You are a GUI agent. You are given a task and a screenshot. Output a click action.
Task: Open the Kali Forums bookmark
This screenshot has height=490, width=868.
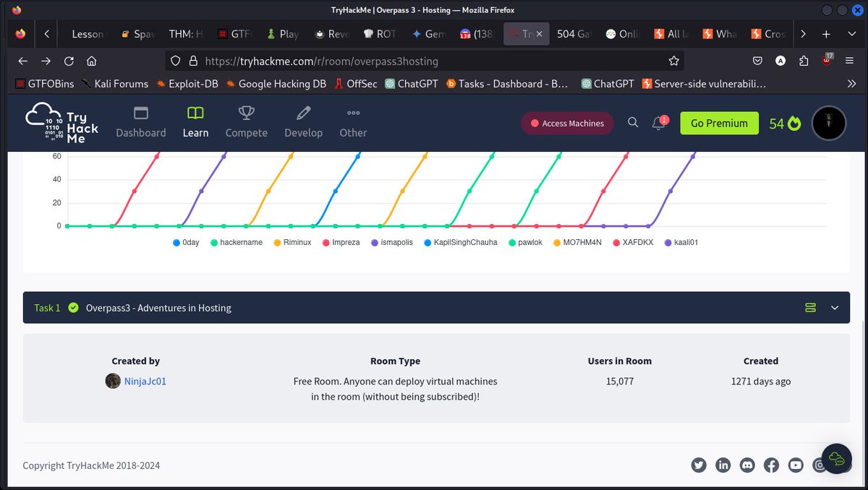pos(115,84)
